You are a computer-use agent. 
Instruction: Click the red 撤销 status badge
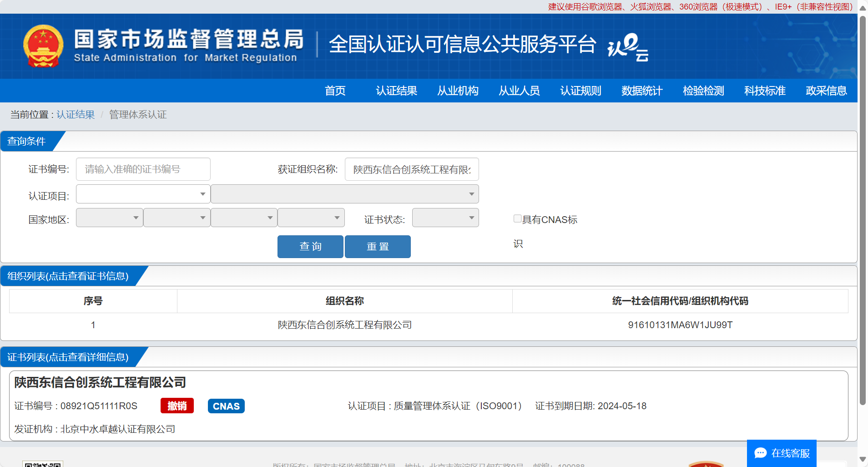pyautogui.click(x=177, y=406)
